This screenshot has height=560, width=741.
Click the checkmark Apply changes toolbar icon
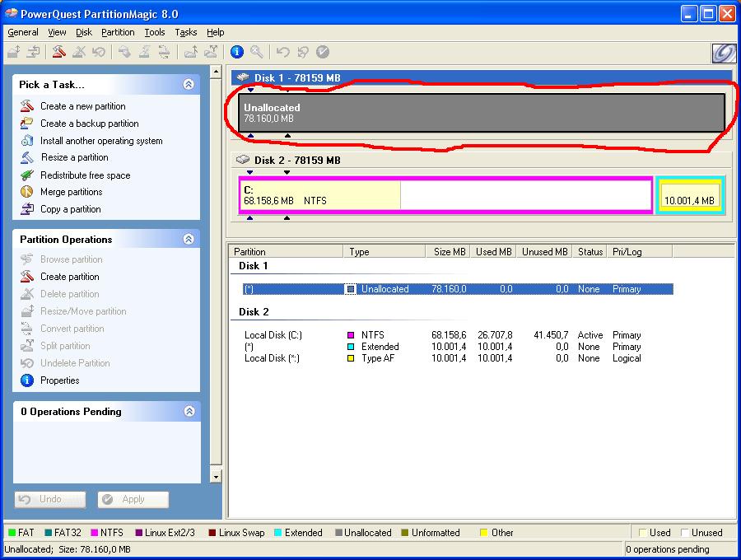click(x=322, y=52)
